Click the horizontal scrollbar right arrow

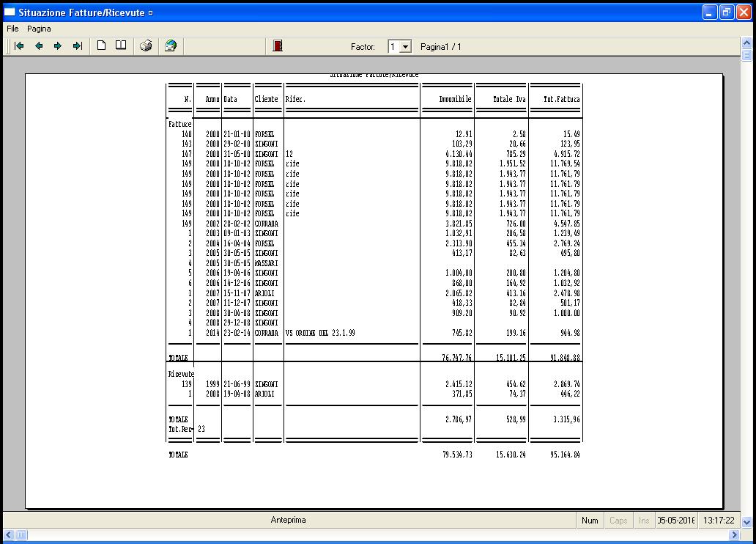point(734,534)
